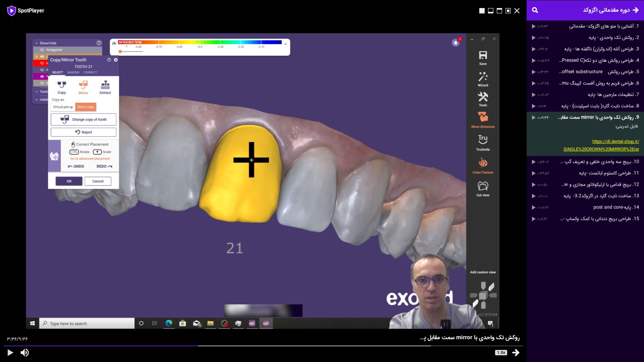Toggle visibility eye on the magenta layer row
Image resolution: width=644 pixels, height=362 pixels.
tap(42, 76)
